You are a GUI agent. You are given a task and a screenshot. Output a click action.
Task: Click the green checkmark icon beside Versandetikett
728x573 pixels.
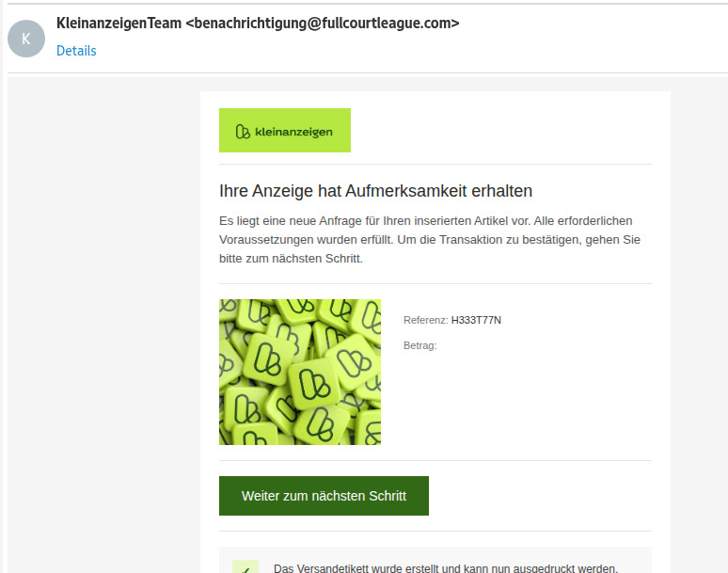(x=245, y=567)
